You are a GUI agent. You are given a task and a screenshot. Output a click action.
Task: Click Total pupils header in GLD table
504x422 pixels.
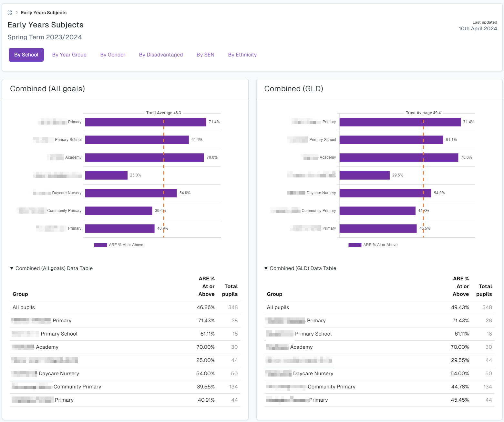(x=484, y=290)
